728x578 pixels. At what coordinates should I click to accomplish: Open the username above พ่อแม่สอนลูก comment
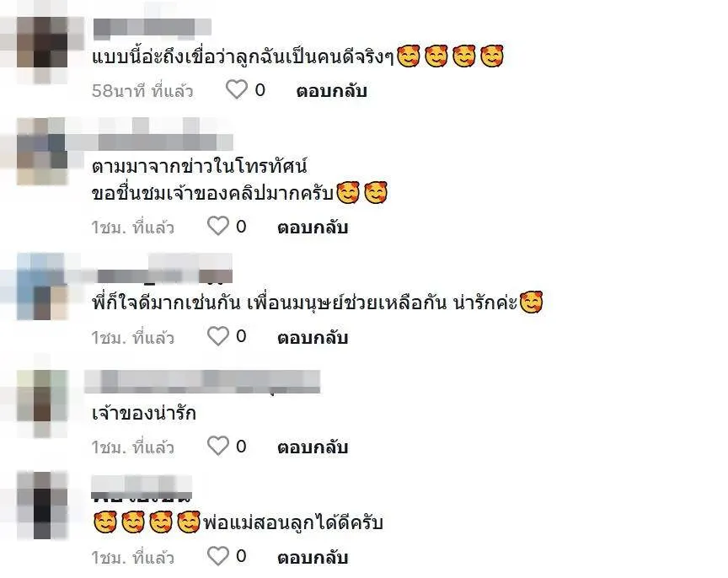[142, 489]
